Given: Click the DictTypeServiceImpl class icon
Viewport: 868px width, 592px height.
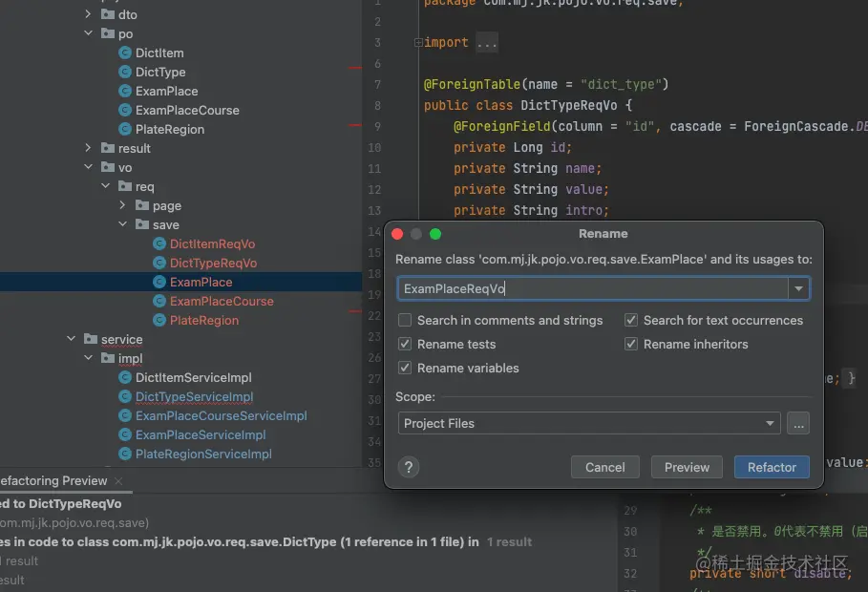Looking at the screenshot, I should click(x=125, y=396).
